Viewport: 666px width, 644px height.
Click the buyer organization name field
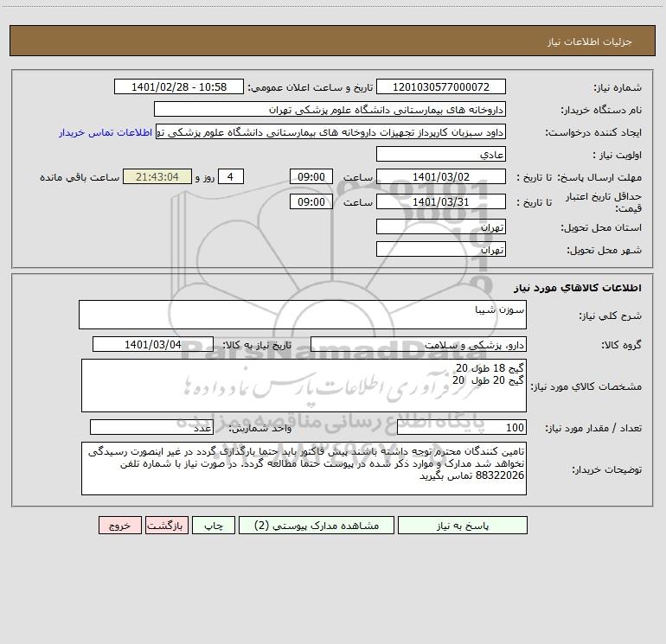pyautogui.click(x=330, y=109)
